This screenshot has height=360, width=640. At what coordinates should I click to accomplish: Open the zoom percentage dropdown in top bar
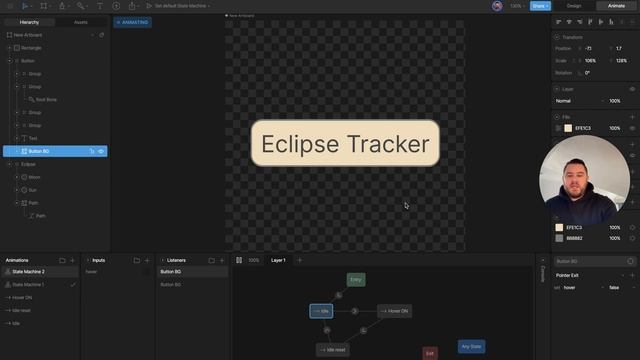[x=517, y=6]
